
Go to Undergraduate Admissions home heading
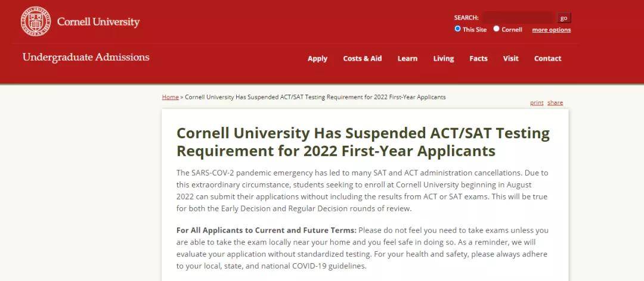coord(86,57)
